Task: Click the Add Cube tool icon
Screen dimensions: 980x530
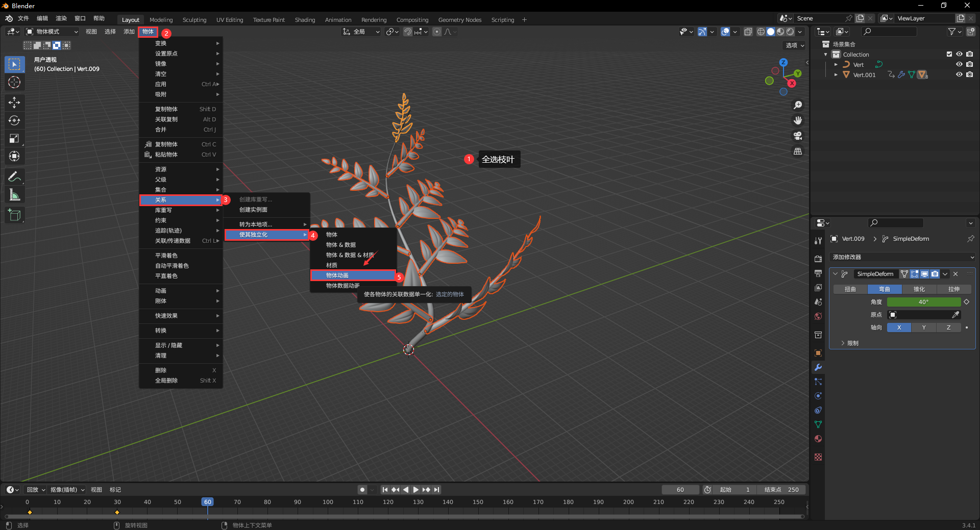Action: [x=14, y=215]
